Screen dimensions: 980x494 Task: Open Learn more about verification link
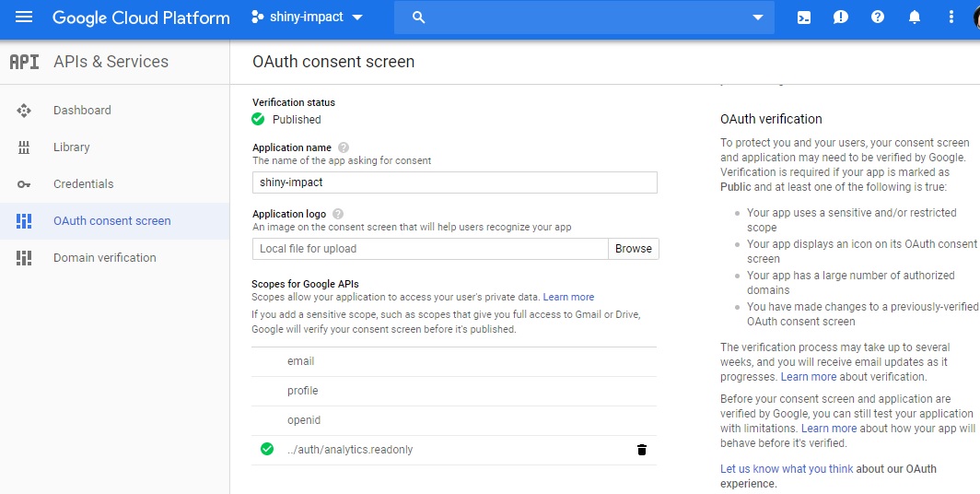pyautogui.click(x=808, y=376)
